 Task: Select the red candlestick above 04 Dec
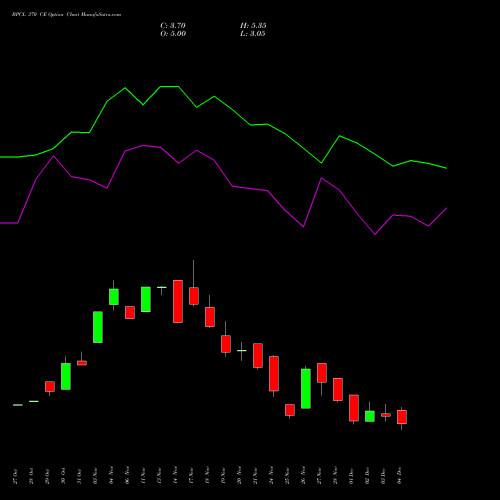coord(402,417)
